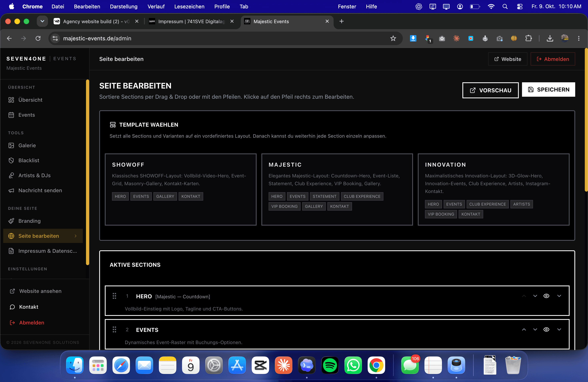Reload the current page

38,38
